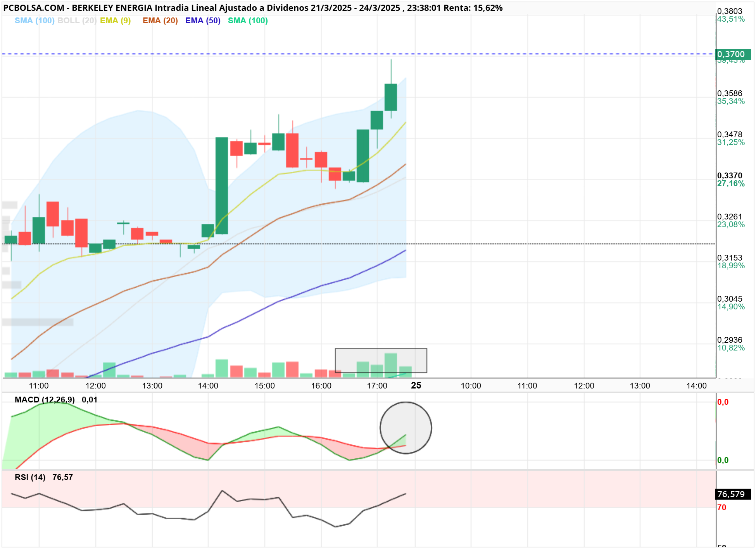Click the 35,34% percentage label
The image size is (756, 549).
[x=731, y=101]
